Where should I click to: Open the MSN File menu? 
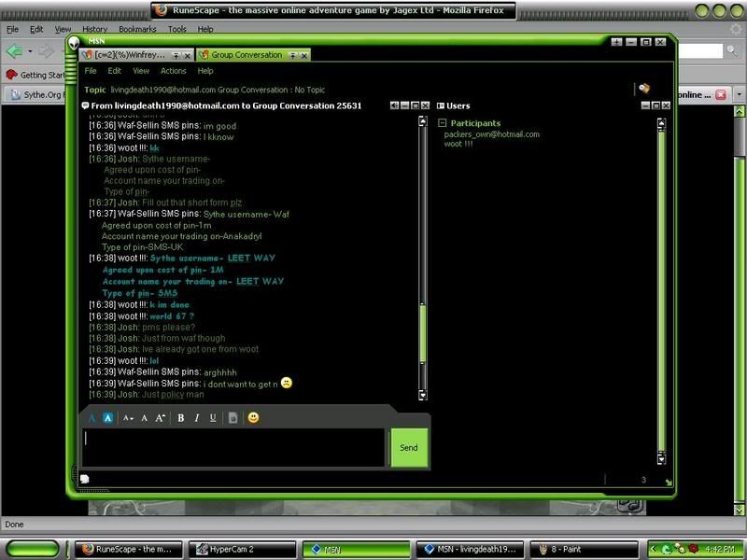coord(91,71)
